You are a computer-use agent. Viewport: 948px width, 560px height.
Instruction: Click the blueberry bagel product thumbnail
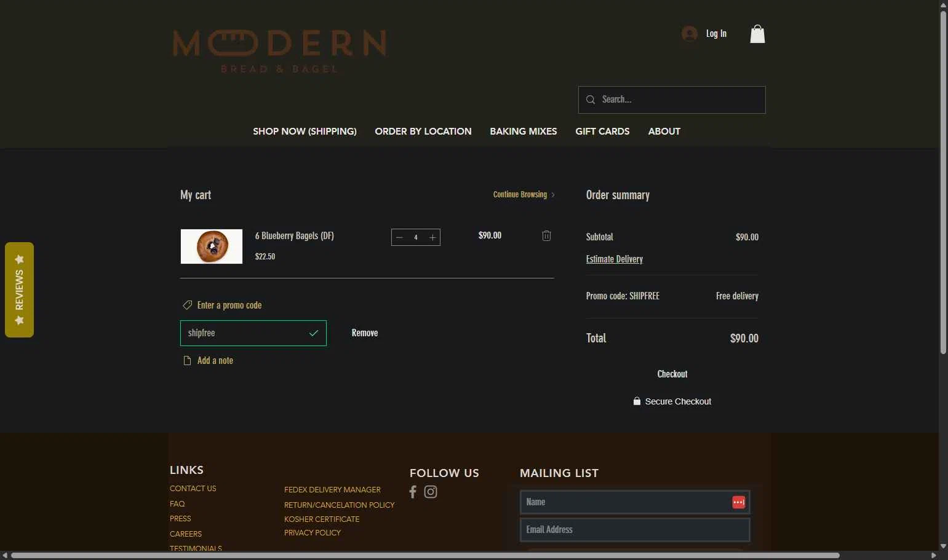coord(212,246)
